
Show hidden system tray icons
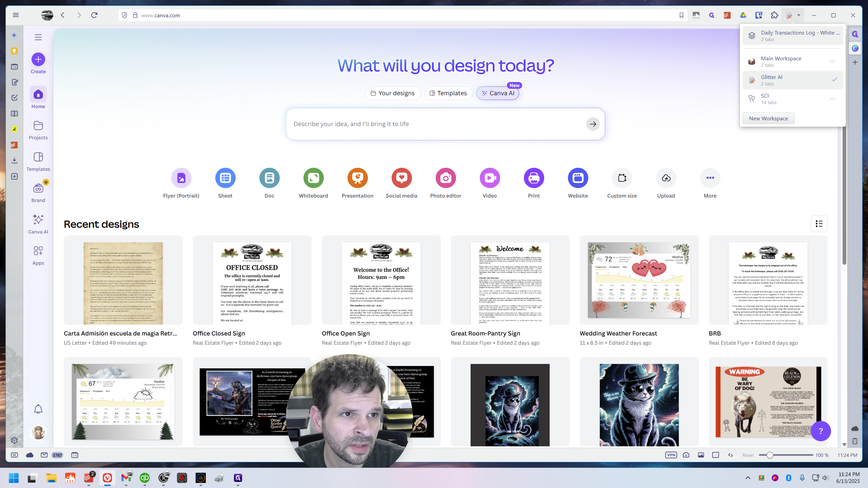coord(748,478)
